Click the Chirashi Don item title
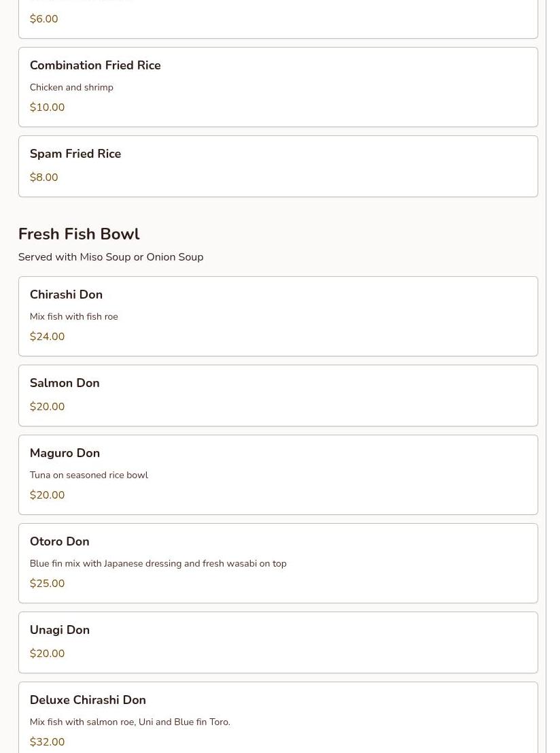 point(66,295)
